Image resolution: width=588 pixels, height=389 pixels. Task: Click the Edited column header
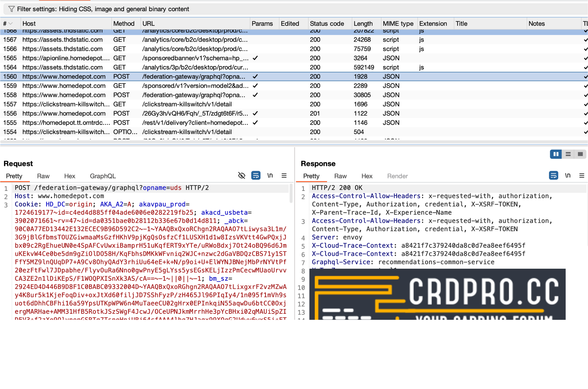(x=293, y=24)
